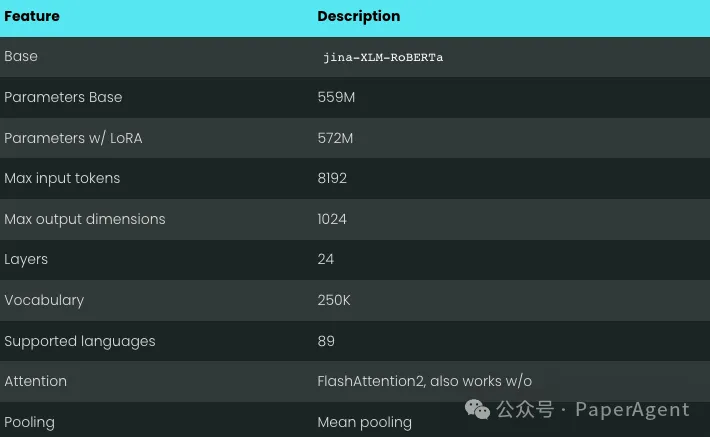Select the Parameters w/ LoRA label
710x437 pixels.
click(x=73, y=138)
